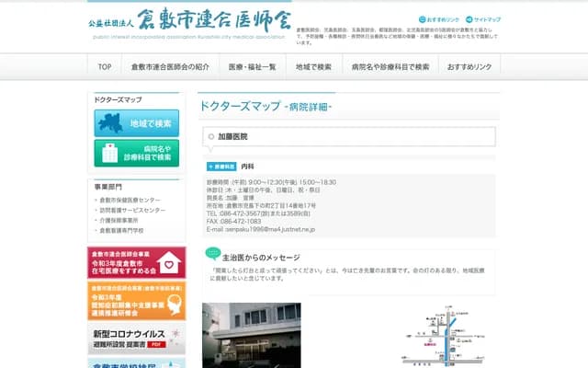
Task: Click the blue 診療科目 tag
Action: click(x=221, y=167)
